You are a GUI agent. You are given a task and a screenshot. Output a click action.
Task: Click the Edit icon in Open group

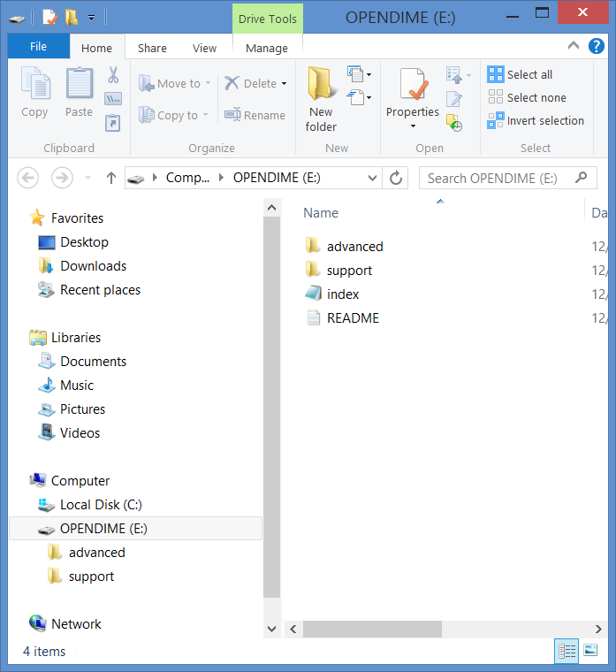(454, 99)
